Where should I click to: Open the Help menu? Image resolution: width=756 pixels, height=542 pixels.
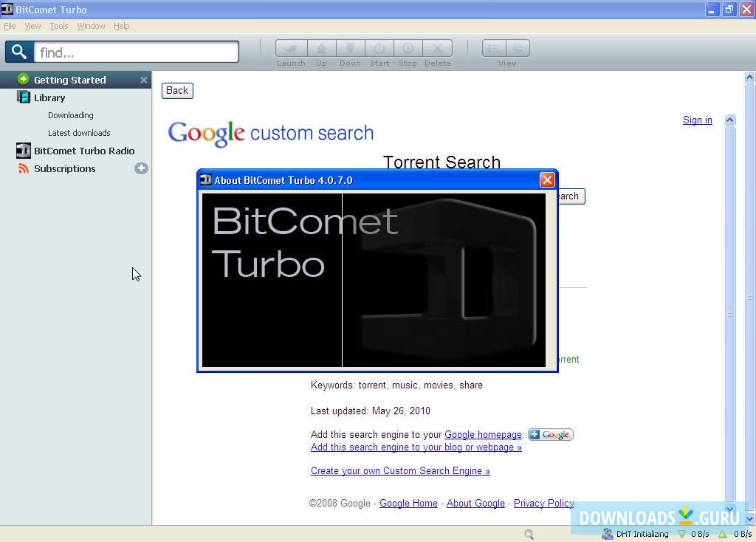tap(122, 26)
